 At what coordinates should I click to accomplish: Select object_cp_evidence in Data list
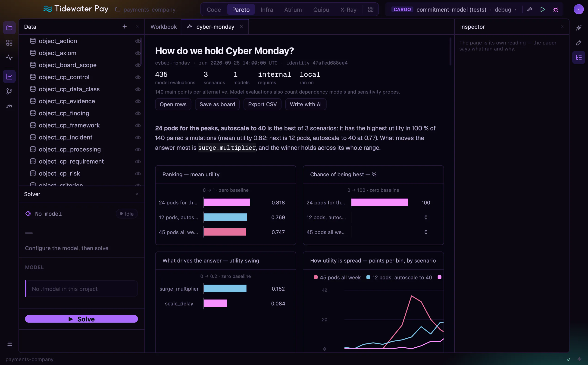coord(82,101)
